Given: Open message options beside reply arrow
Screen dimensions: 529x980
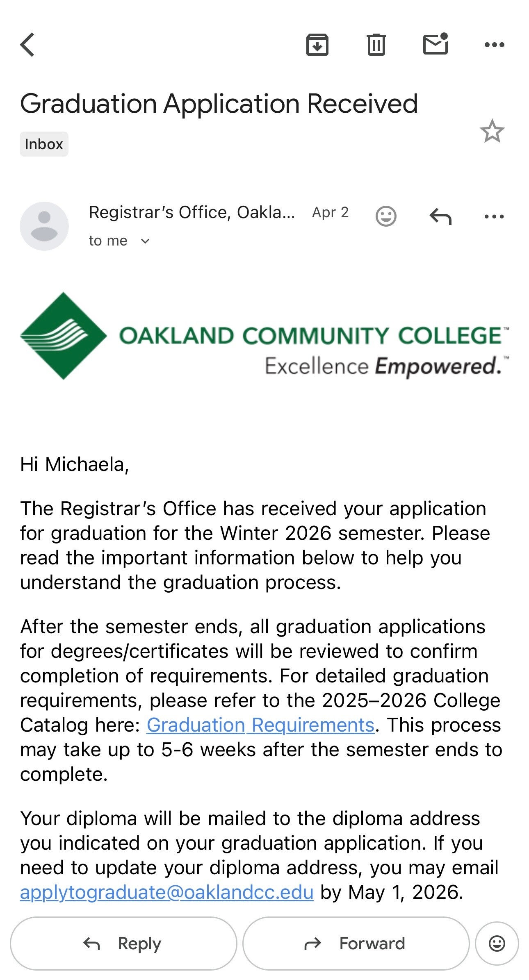Looking at the screenshot, I should click(494, 216).
